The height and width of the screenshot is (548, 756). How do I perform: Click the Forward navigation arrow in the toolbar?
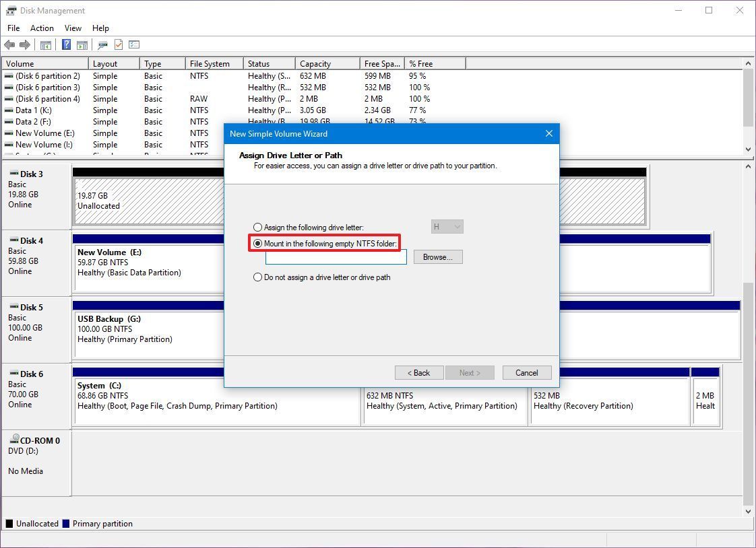(24, 45)
